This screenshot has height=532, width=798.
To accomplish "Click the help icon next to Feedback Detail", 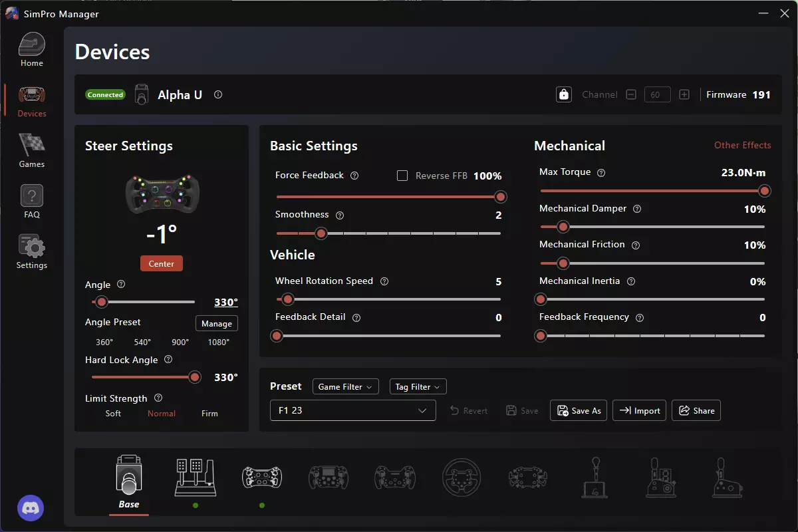I will [x=356, y=318].
